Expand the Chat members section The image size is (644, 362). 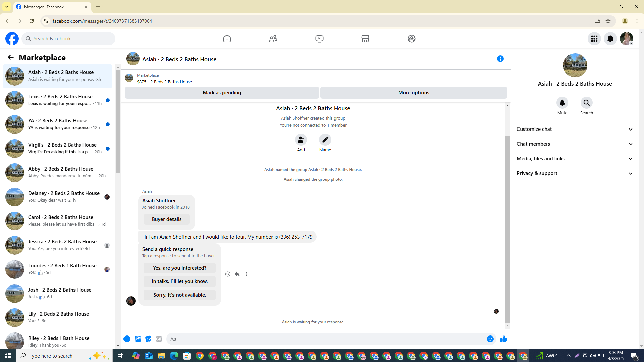(575, 144)
